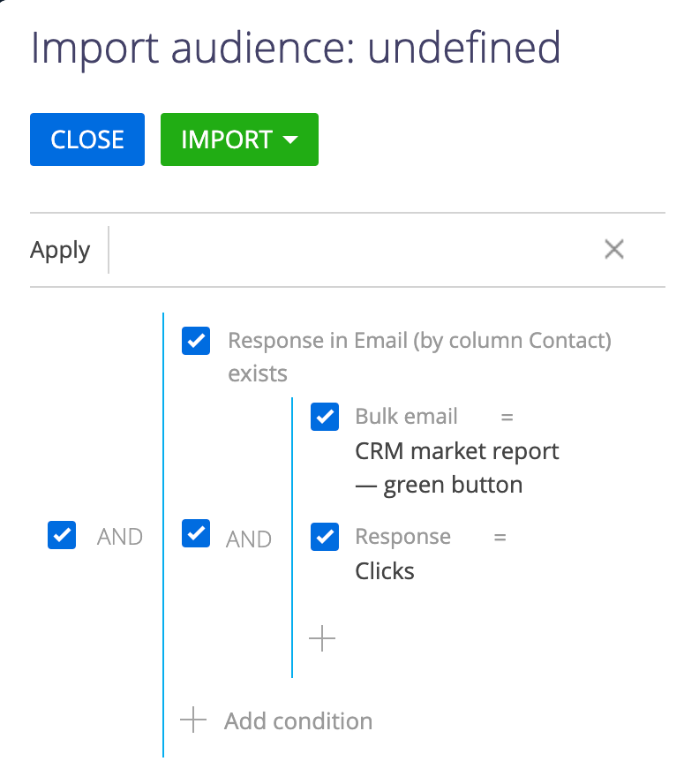The image size is (699, 784).
Task: Click the Apply button
Action: pyautogui.click(x=60, y=250)
